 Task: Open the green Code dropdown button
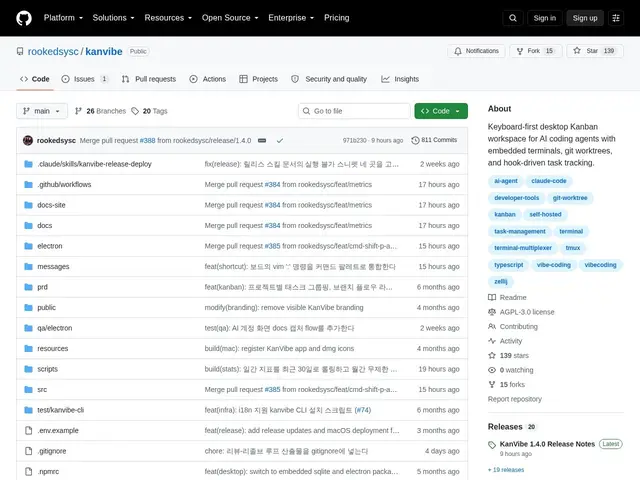441,111
